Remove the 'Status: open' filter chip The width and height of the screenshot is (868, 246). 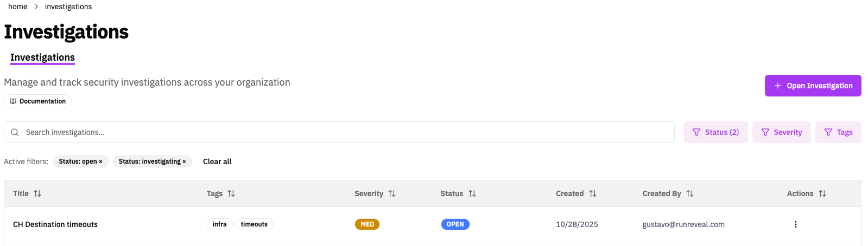(x=100, y=161)
